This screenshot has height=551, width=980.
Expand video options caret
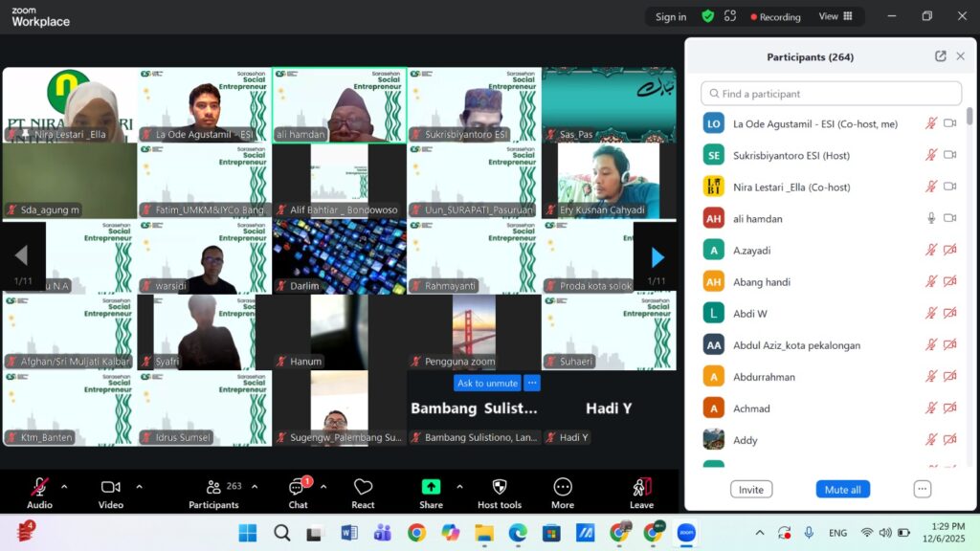(x=139, y=486)
